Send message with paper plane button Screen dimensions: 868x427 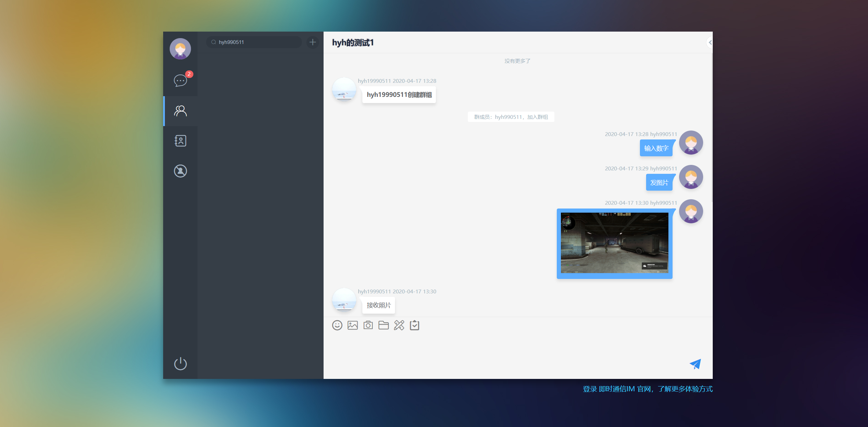tap(695, 364)
